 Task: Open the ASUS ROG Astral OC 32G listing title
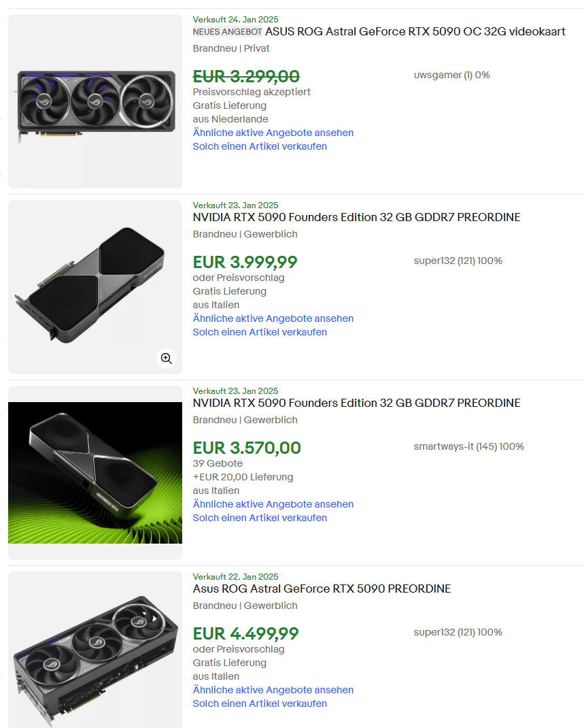[415, 31]
